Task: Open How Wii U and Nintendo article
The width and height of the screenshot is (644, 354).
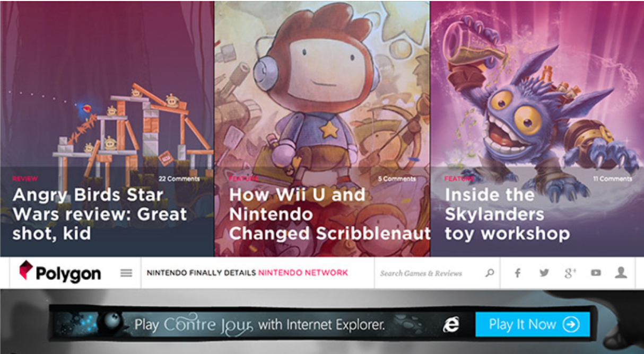Action: click(x=329, y=214)
